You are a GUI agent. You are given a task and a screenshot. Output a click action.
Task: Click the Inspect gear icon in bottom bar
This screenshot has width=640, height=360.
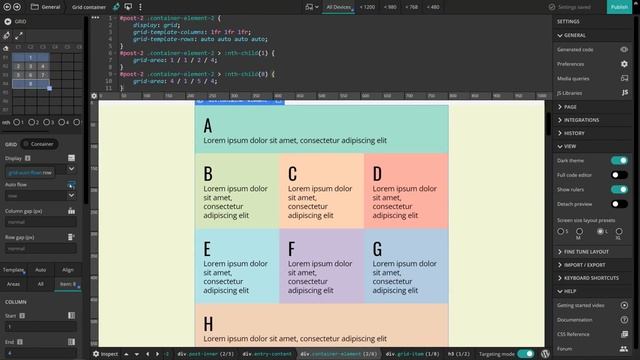96,354
